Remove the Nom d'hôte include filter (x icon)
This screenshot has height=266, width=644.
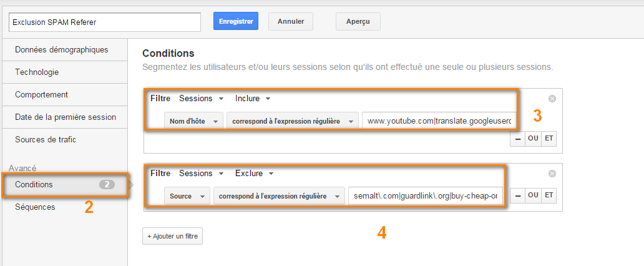(x=552, y=99)
